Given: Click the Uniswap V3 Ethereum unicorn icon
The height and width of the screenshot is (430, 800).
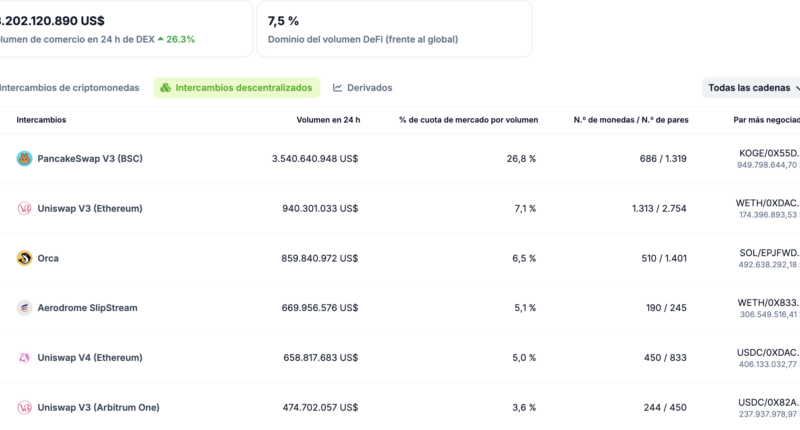Looking at the screenshot, I should (x=24, y=208).
